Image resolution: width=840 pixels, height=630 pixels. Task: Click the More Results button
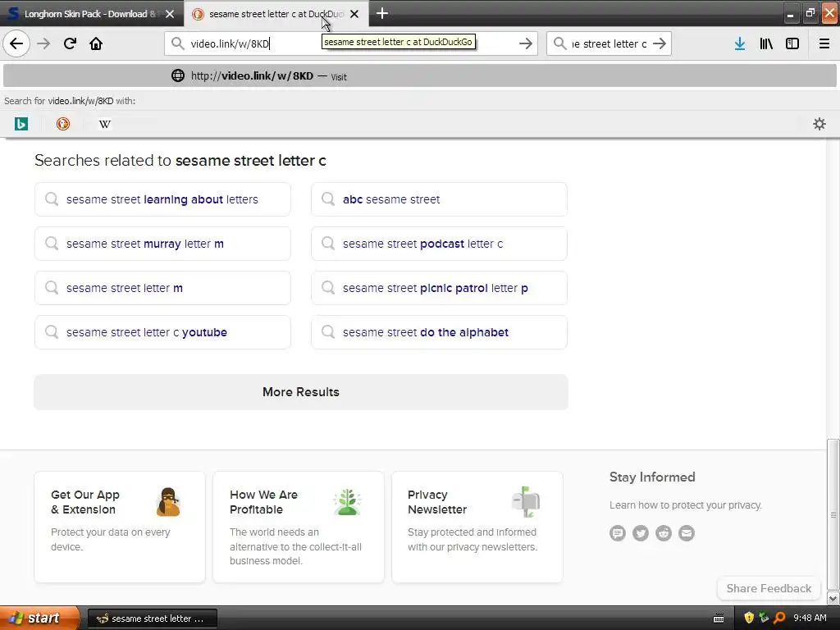click(x=300, y=392)
